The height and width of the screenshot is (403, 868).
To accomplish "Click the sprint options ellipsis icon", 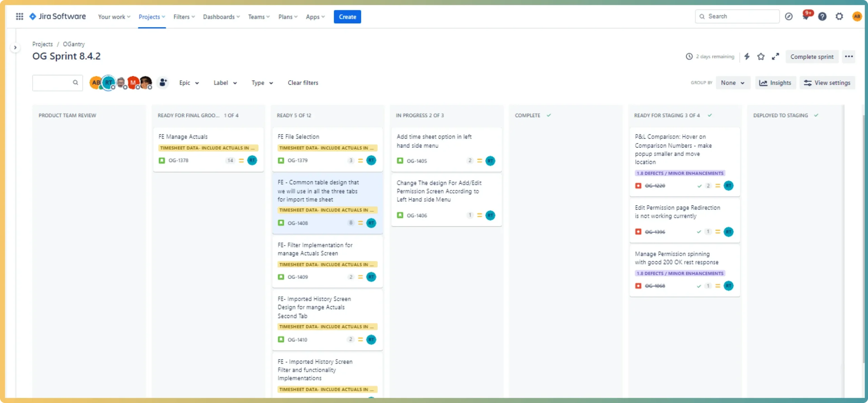I will point(849,56).
